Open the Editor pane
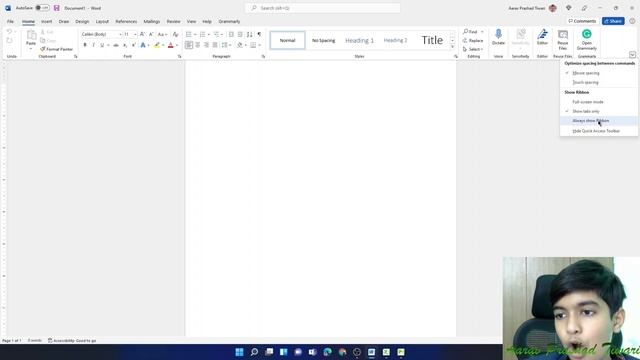Image resolution: width=640 pixels, height=360 pixels. pyautogui.click(x=542, y=37)
